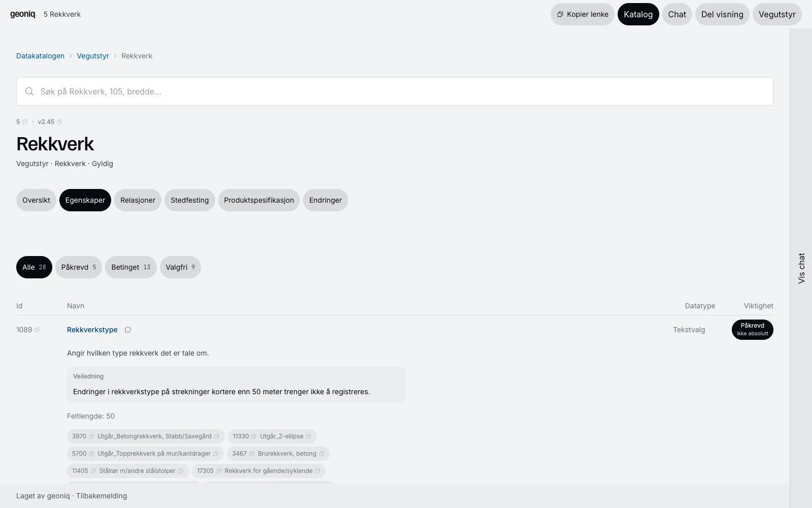Switch to Relasjoner tab
Screen dimensions: 812x508
[x=138, y=200]
